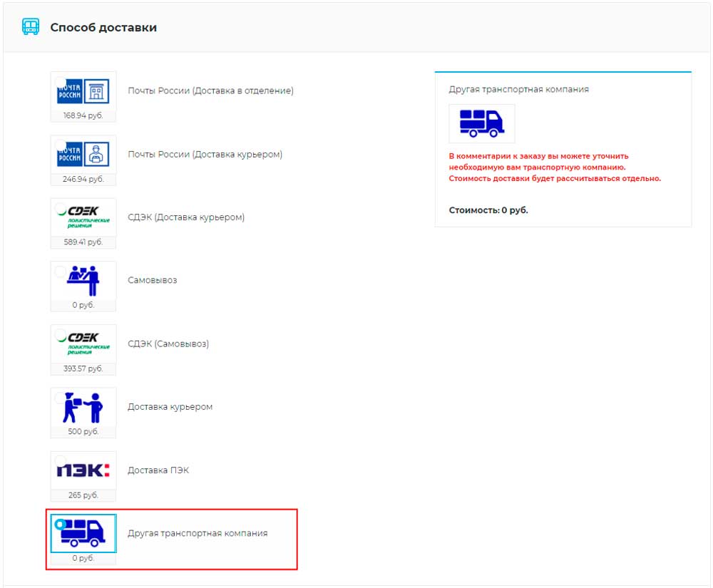Click label СДЭК (Доставка курьером)

point(186,217)
